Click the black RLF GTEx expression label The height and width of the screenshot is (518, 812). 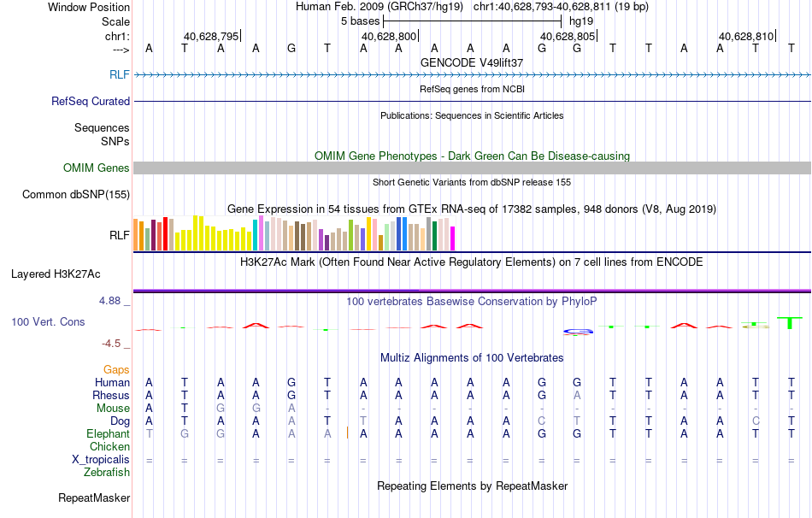pos(119,235)
